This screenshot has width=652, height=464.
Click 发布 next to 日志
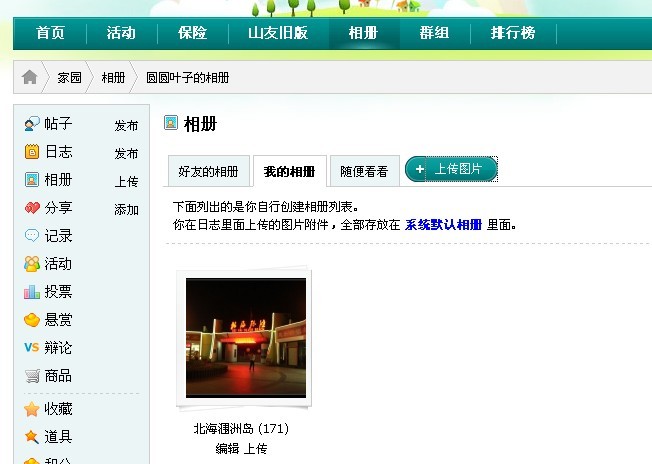click(126, 153)
